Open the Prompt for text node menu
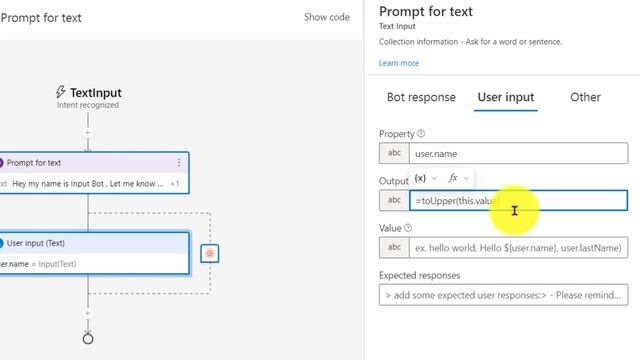Image resolution: width=640 pixels, height=360 pixels. pos(179,163)
